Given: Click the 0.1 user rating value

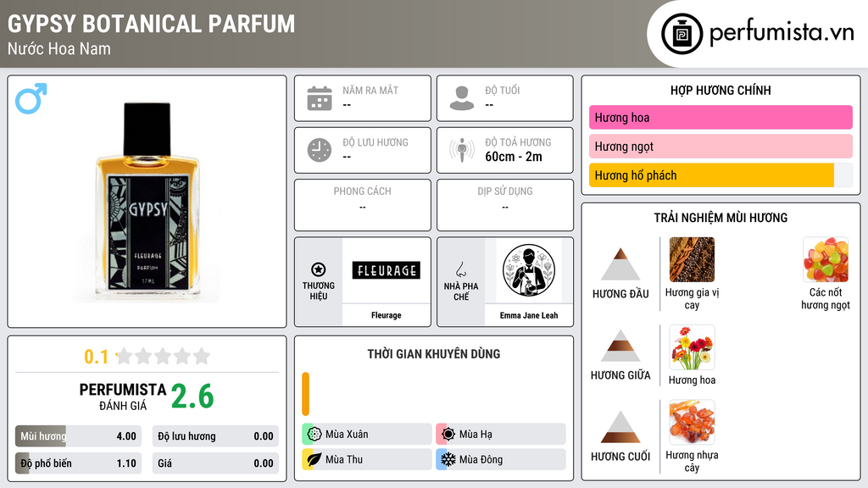Looking at the screenshot, I should pos(96,357).
